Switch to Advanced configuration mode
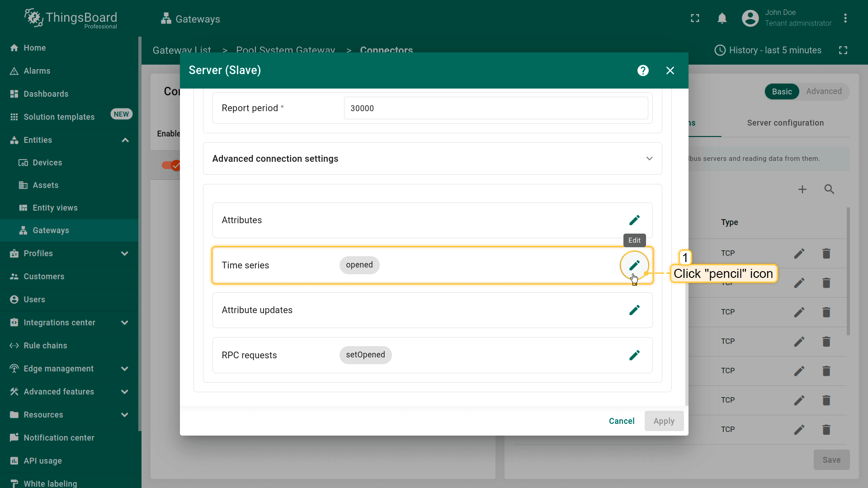 point(824,91)
